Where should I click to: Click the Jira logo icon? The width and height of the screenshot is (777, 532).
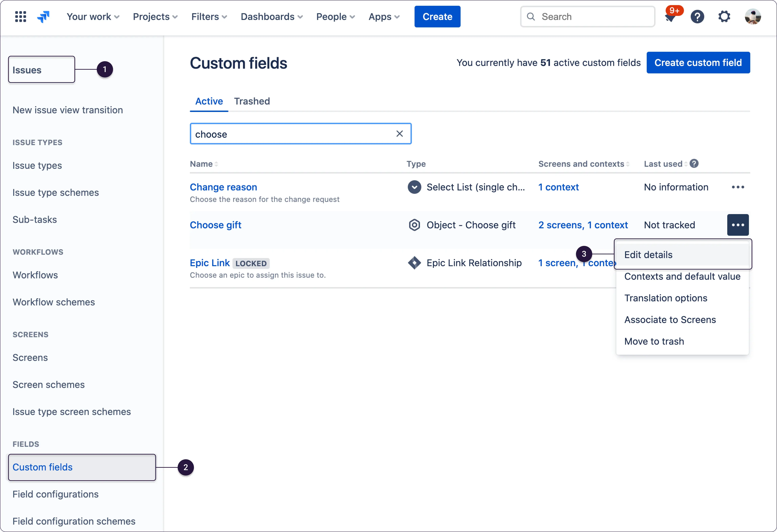point(43,17)
